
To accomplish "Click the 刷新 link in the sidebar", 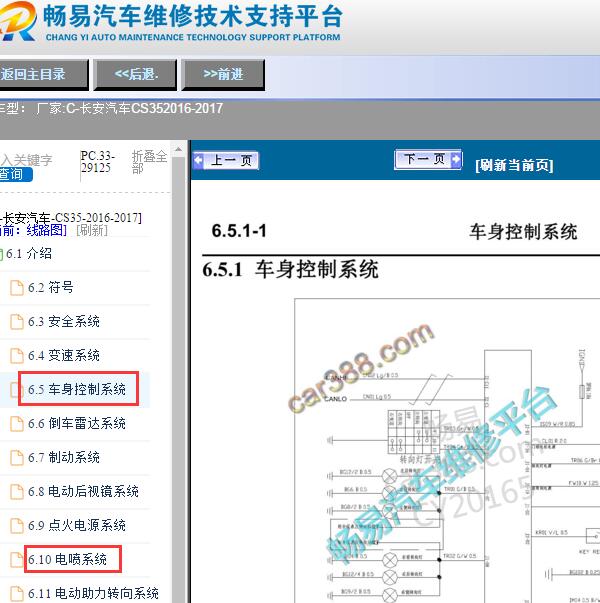I will point(92,230).
